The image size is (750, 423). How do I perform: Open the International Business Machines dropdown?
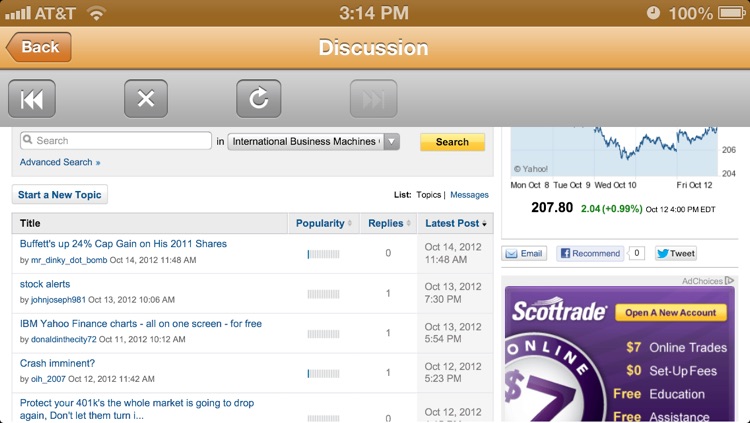[313, 141]
